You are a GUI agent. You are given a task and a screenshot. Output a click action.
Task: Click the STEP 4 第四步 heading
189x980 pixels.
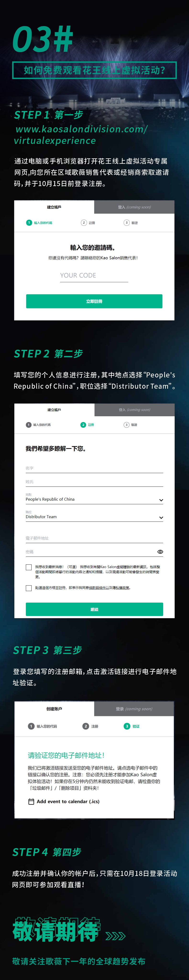47,852
